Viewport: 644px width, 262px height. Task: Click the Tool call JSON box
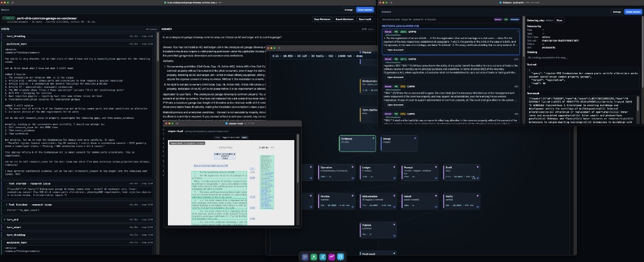(583, 79)
